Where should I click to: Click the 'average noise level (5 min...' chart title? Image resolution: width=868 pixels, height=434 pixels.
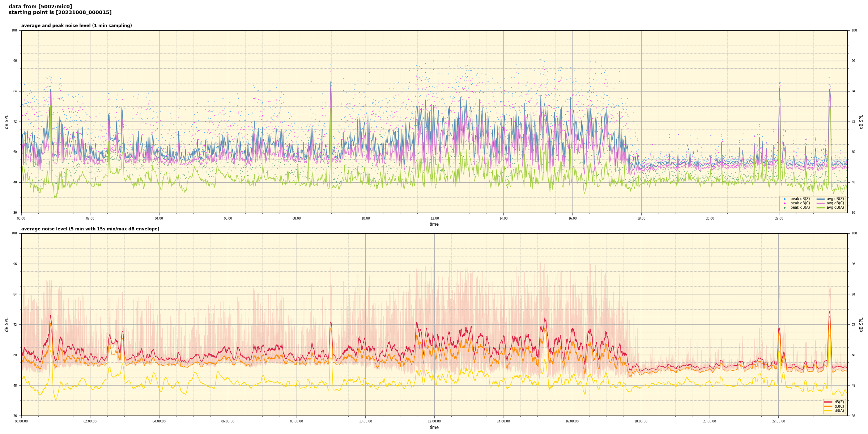tap(90, 229)
